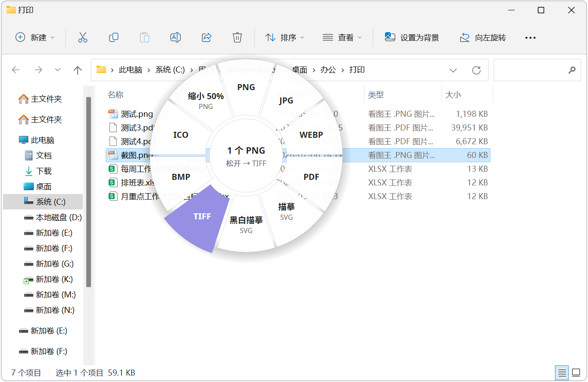The width and height of the screenshot is (588, 382).
Task: Expand the chevron after 此电脑 in path
Action: (149, 70)
